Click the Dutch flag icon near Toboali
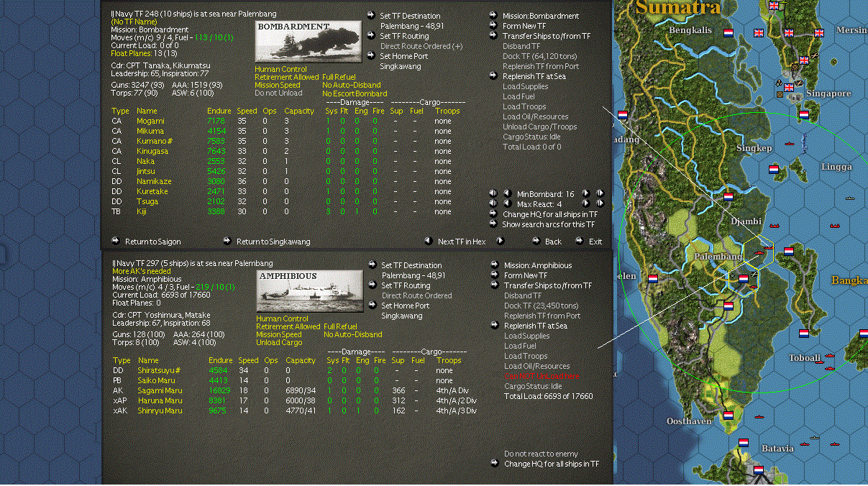 click(x=803, y=333)
